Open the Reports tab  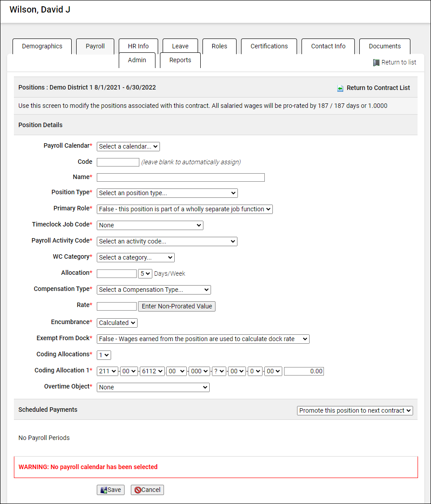(180, 60)
